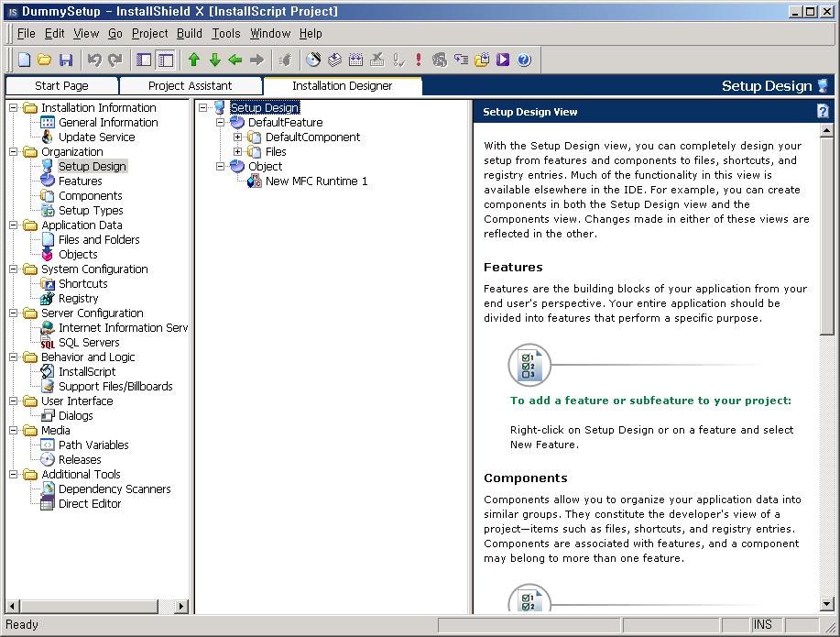Open the Dialogs view
The width and height of the screenshot is (840, 637).
pyautogui.click(x=75, y=415)
